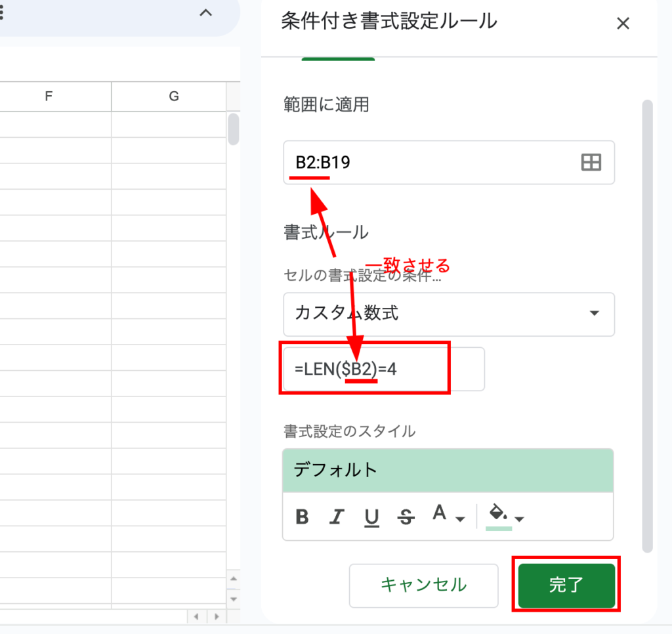Collapse the toolbar with the up chevron
The height and width of the screenshot is (634, 672).
[x=205, y=13]
